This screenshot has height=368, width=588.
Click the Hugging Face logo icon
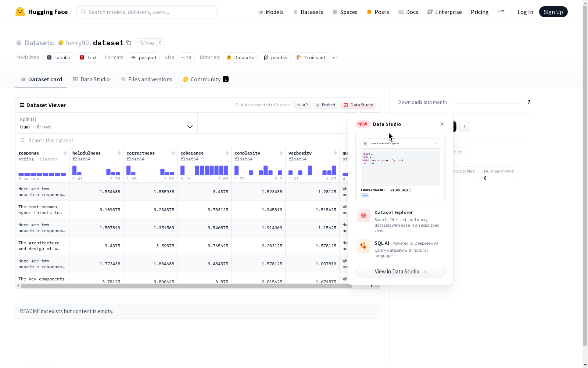coord(20,12)
